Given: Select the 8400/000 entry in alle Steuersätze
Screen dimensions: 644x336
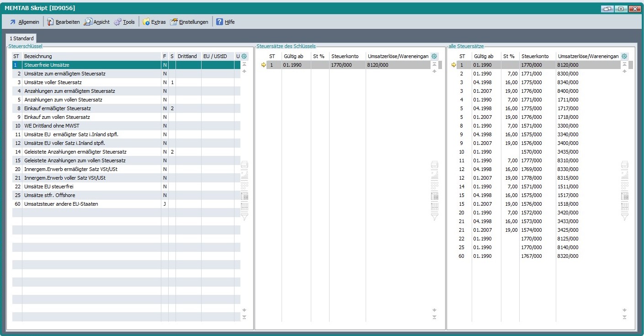Looking at the screenshot, I should click(568, 91).
